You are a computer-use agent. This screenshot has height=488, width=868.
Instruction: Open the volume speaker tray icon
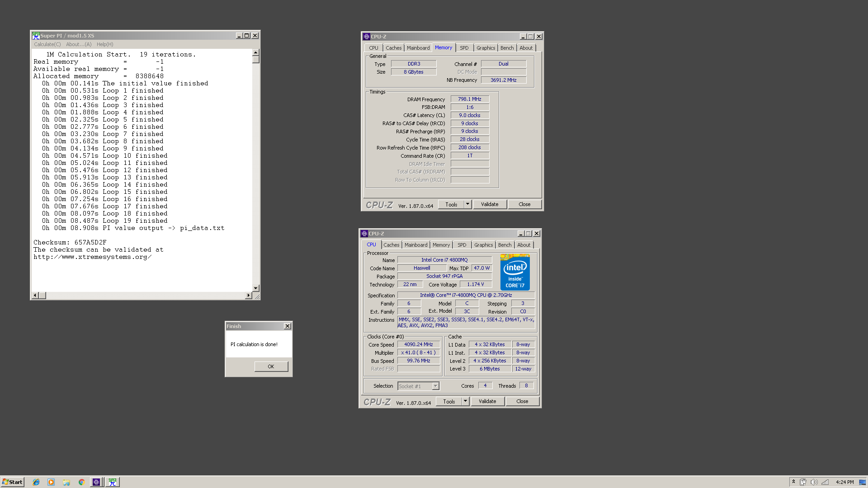(x=814, y=482)
